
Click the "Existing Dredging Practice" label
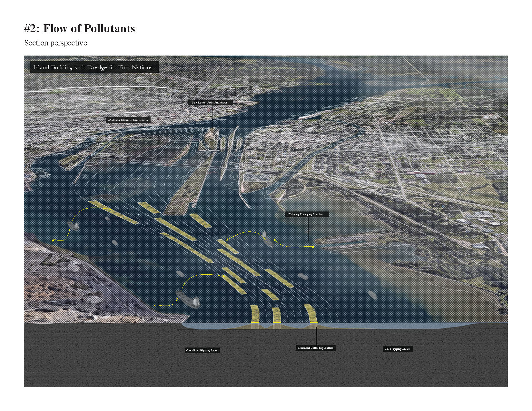[x=307, y=214]
